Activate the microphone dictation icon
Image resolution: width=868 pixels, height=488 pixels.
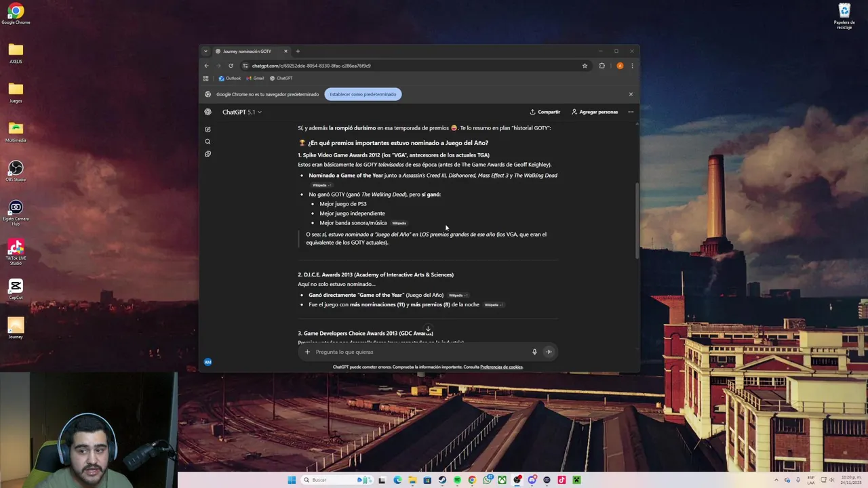click(534, 352)
